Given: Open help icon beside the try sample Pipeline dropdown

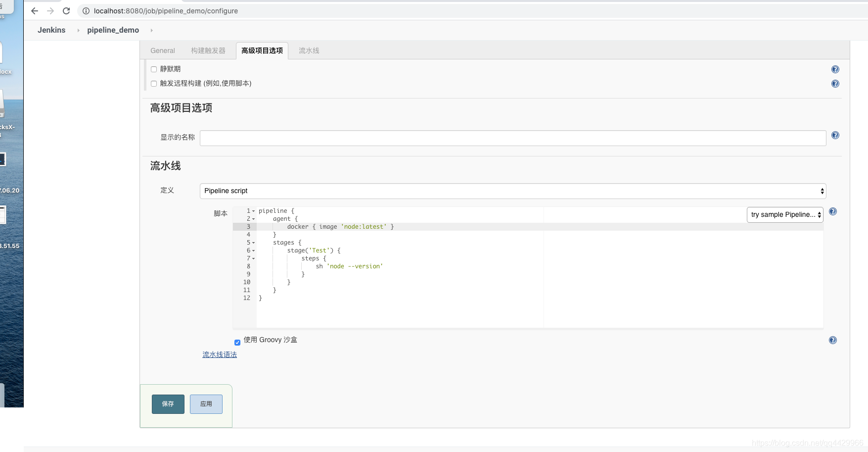Looking at the screenshot, I should tap(833, 211).
